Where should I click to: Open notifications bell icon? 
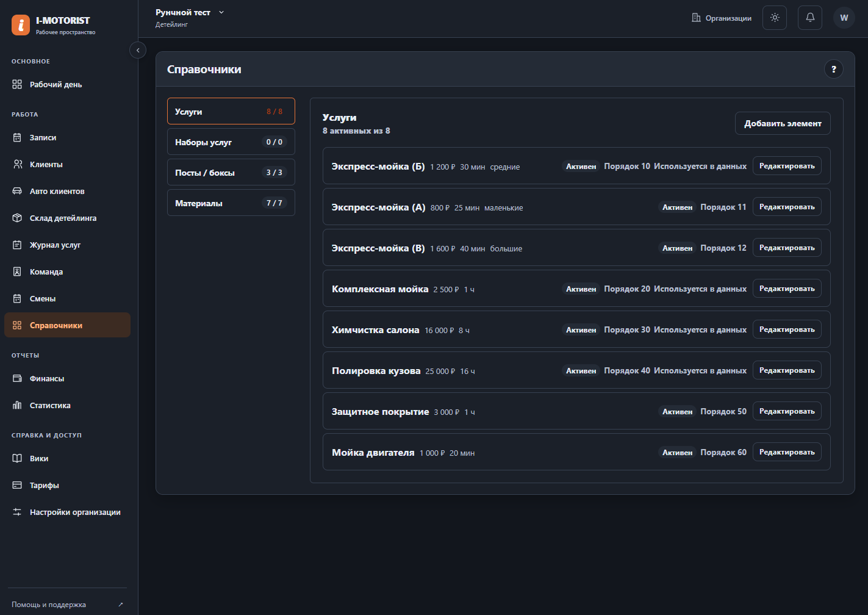(810, 18)
